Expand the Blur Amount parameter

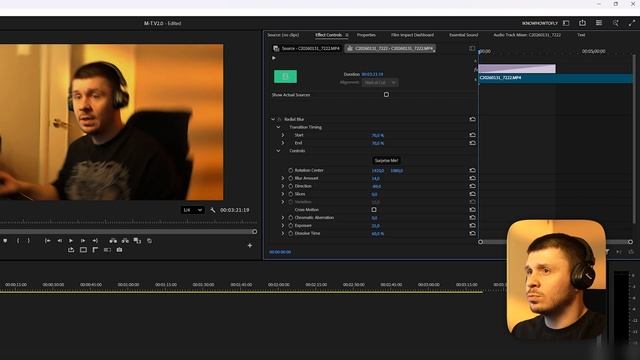(283, 178)
